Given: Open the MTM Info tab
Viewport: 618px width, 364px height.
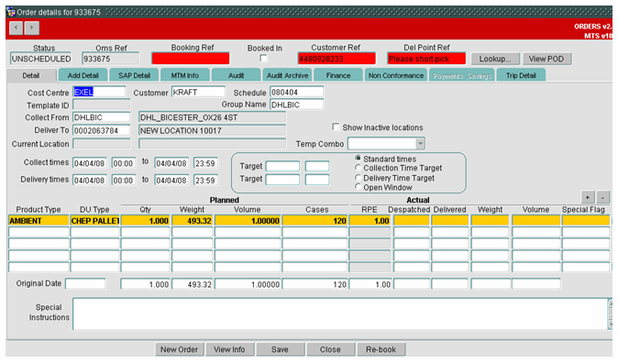Looking at the screenshot, I should tap(184, 75).
